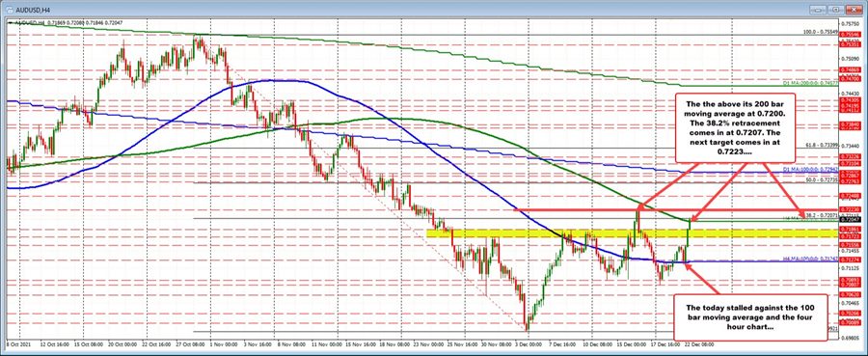Click the red 0.71723 price level tag
Viewport: 868px width, 356px height.
click(x=852, y=235)
